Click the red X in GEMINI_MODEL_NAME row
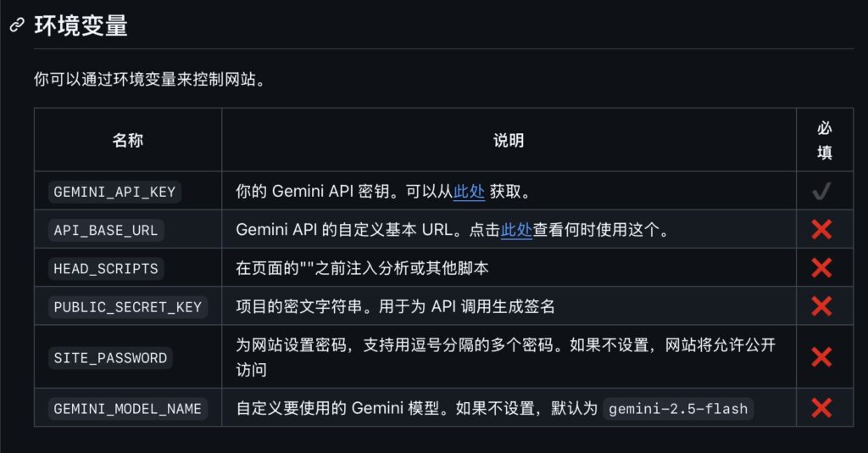Viewport: 868px width, 453px height. (x=821, y=408)
